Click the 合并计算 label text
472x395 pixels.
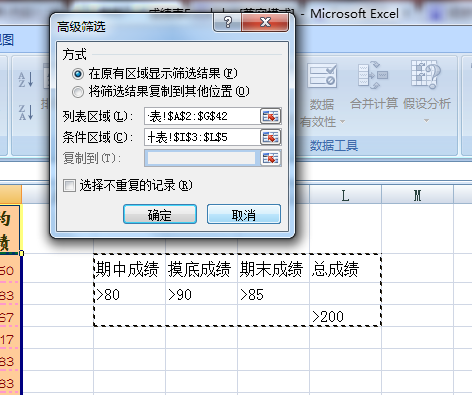click(374, 104)
